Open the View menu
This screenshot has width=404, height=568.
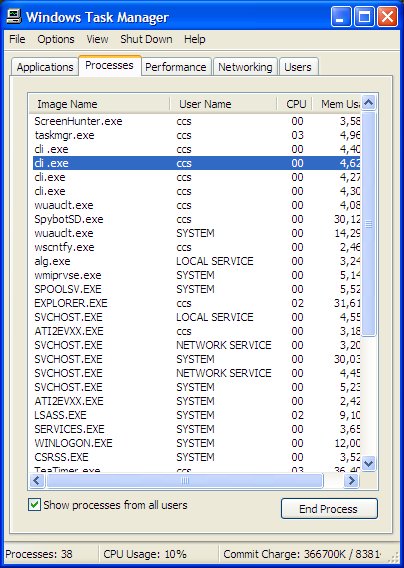(x=97, y=39)
